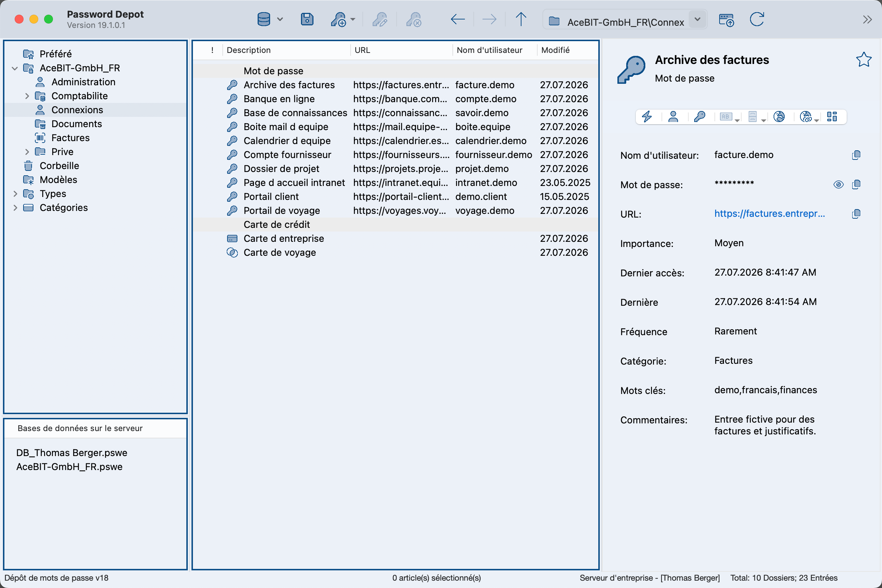Open AceBIT-GmbH_FR.pswe server database

(69, 466)
